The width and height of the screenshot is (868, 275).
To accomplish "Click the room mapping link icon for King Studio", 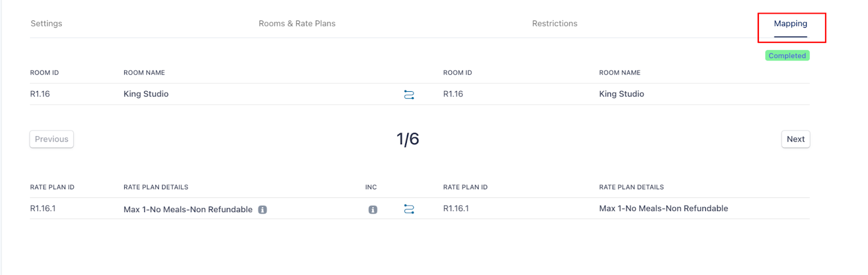I will point(409,95).
